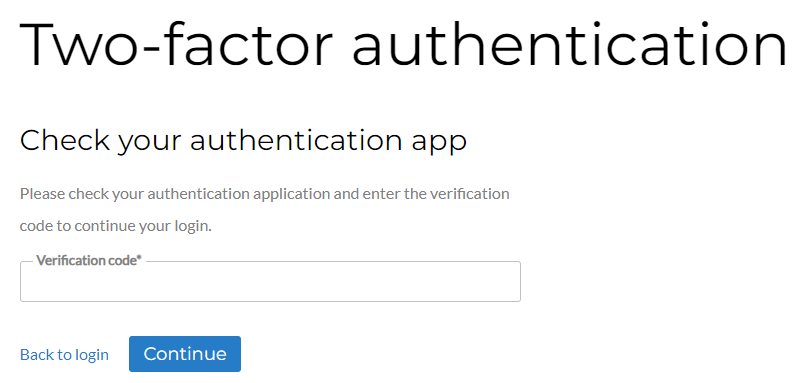Go back via Back to login link
This screenshot has height=383, width=805.
pos(64,355)
